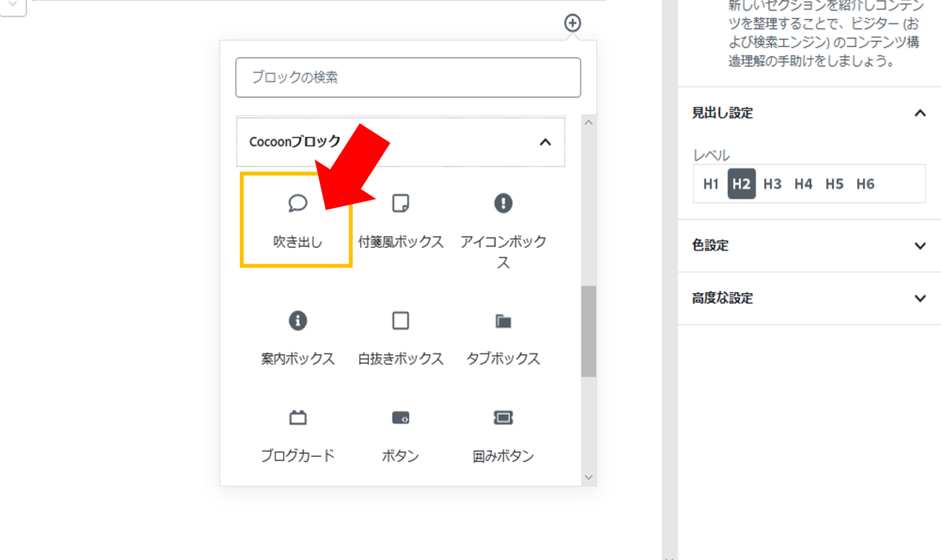Collapse the 見出し設定 heading settings panel
Image resolution: width=941 pixels, height=560 pixels.
coord(919,113)
